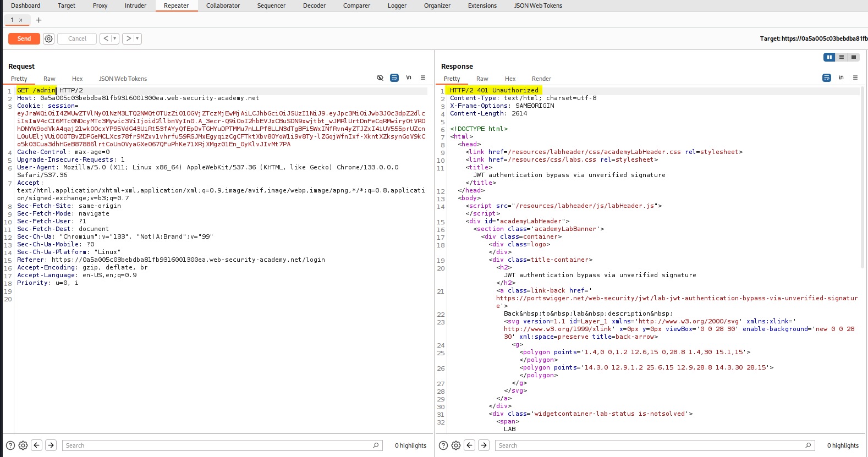The height and width of the screenshot is (457, 868).
Task: Focus the Response search field
Action: pos(655,445)
